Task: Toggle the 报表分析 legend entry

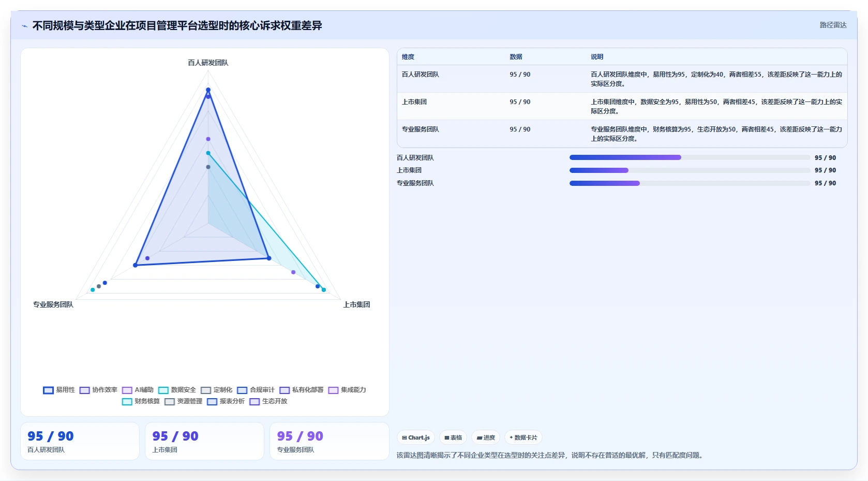Action: click(x=226, y=401)
